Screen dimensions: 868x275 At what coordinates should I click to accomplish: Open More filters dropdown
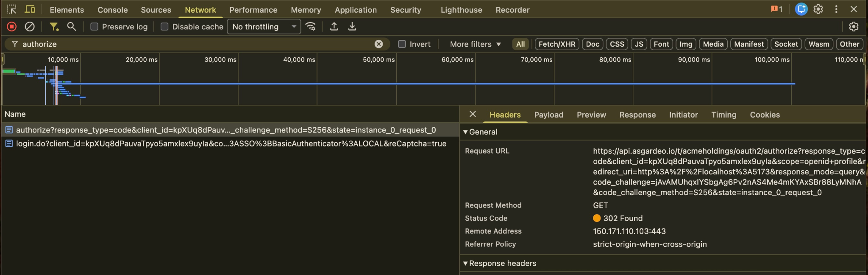click(x=475, y=44)
